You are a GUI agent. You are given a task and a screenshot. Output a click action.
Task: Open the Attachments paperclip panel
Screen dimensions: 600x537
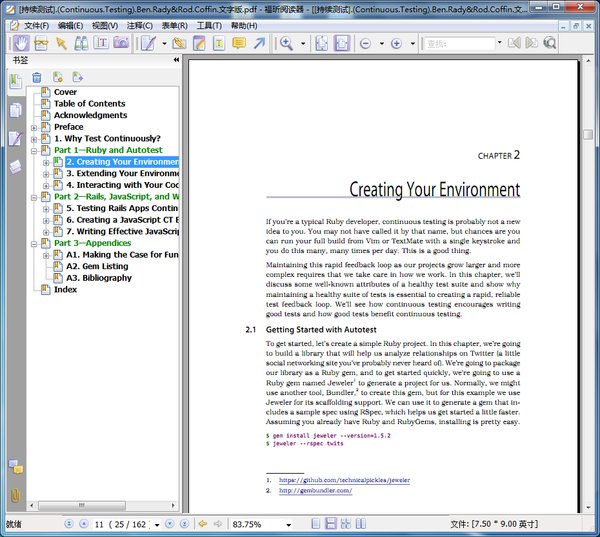(15, 496)
